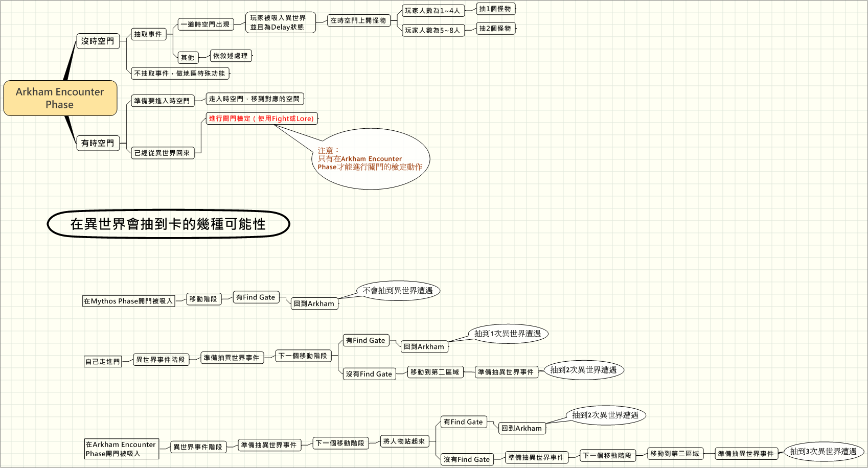Click the 不抽取事件，做地區特殊功能 node
Image resolution: width=868 pixels, height=468 pixels.
180,73
